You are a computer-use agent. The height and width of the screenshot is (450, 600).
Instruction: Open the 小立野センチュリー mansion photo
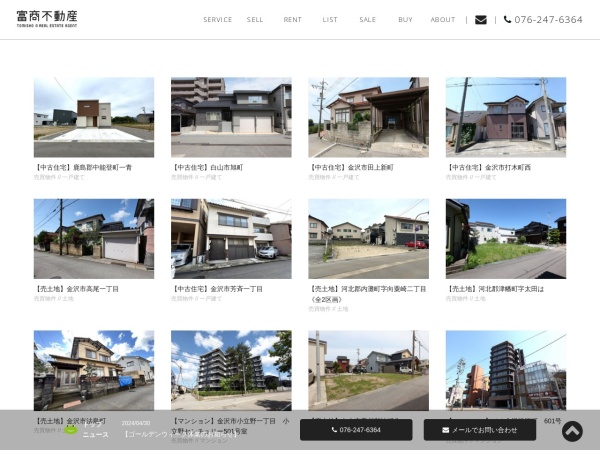pyautogui.click(x=231, y=370)
